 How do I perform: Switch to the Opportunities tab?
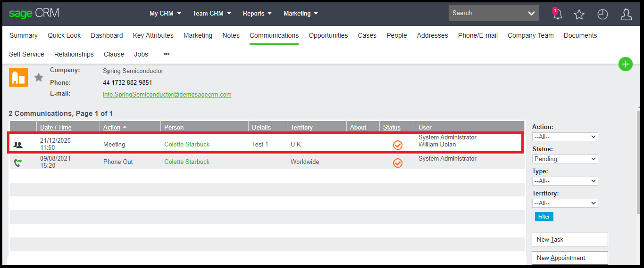(328, 35)
